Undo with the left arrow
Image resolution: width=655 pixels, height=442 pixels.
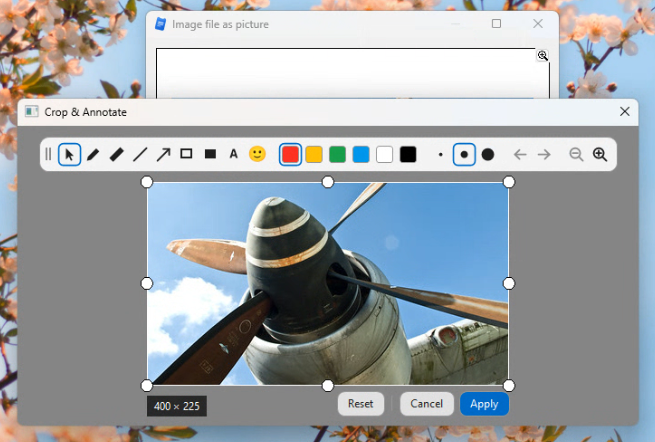pyautogui.click(x=520, y=155)
